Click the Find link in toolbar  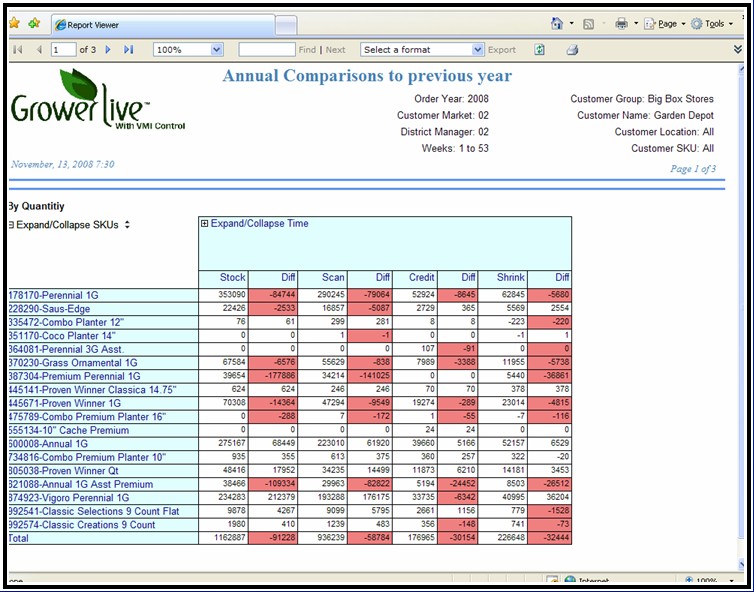(x=307, y=49)
